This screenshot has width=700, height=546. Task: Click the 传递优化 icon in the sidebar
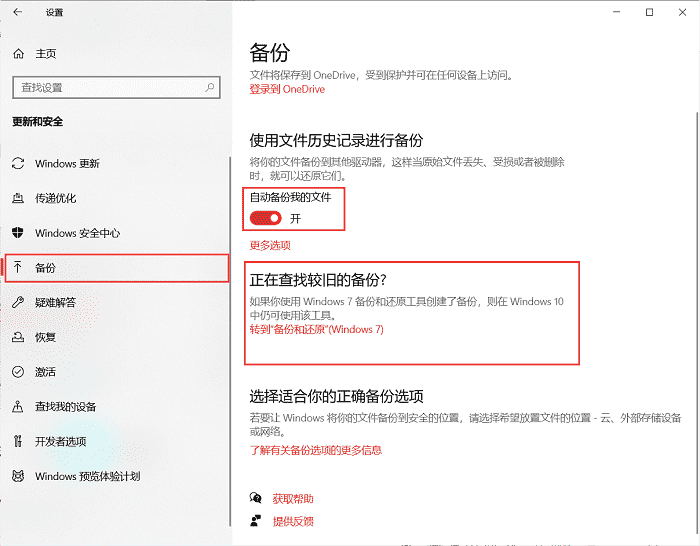18,198
